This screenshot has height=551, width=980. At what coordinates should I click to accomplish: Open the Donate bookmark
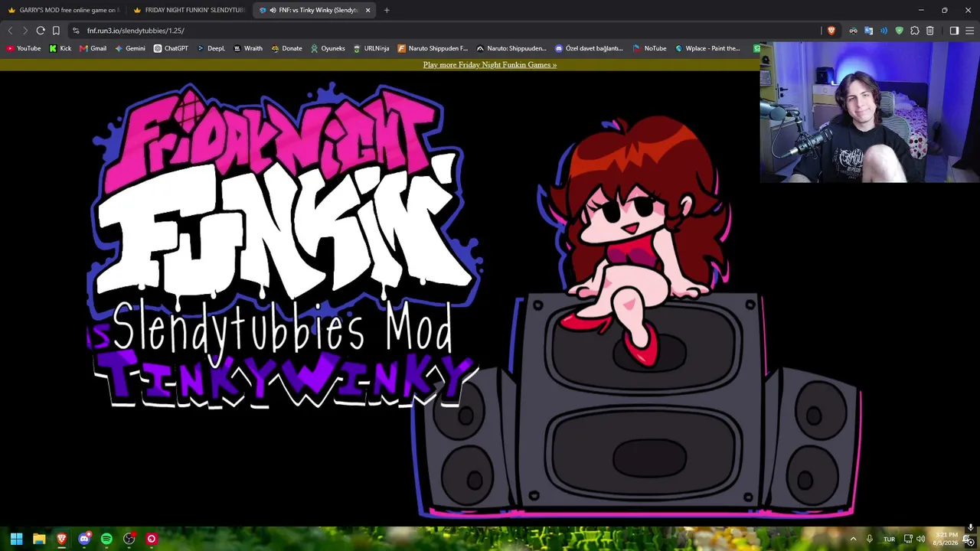tap(286, 48)
